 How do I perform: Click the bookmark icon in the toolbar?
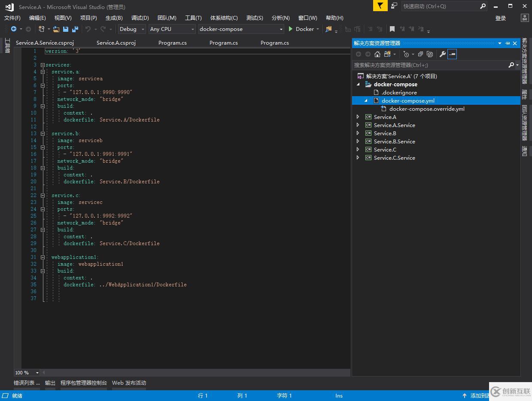(x=392, y=29)
